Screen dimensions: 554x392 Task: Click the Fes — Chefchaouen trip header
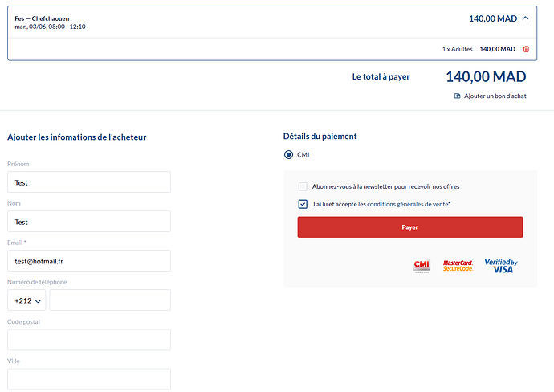pyautogui.click(x=272, y=22)
